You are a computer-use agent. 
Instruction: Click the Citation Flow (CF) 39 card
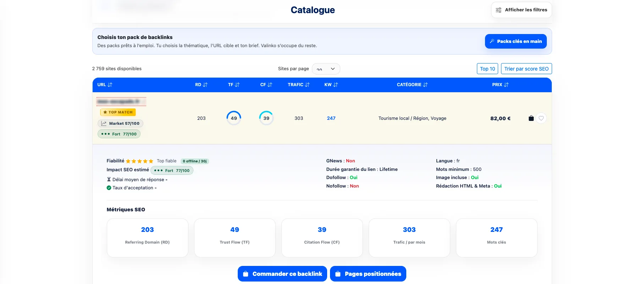322,238
